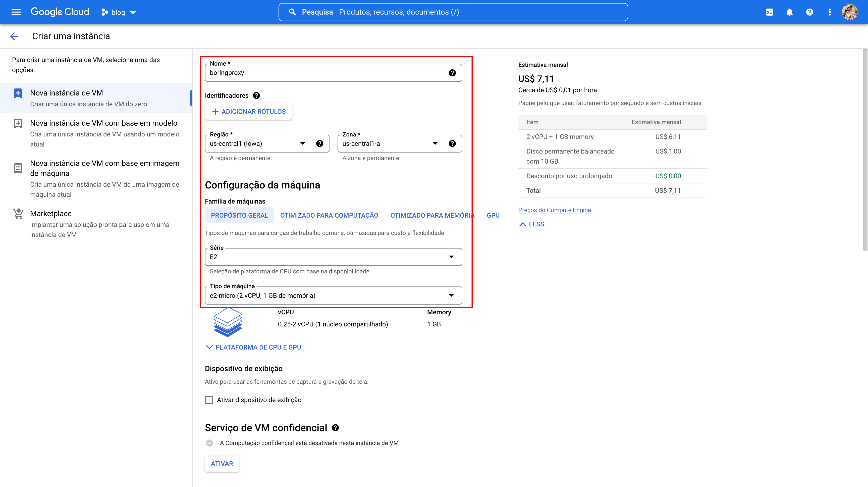The image size is (868, 487).
Task: Open the help question mark in header
Action: point(809,12)
